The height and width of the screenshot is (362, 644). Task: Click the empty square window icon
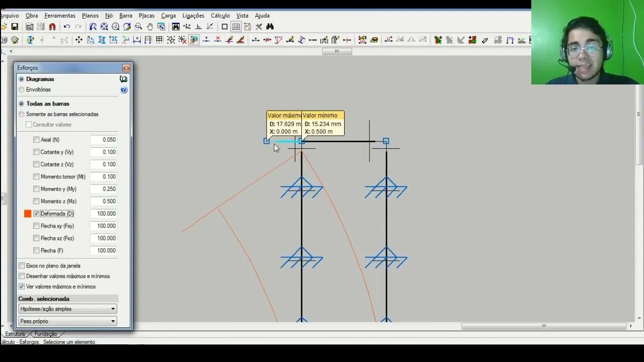[224, 27]
